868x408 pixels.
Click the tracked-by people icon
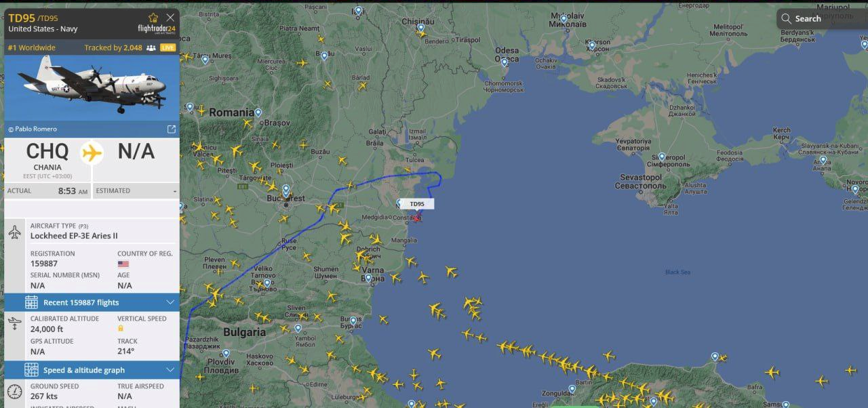coord(151,48)
